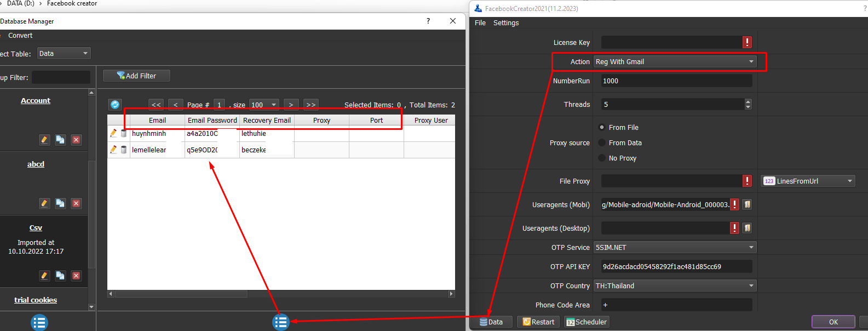Go to the next page with >
Viewport: 868px width, 331px height.
(x=291, y=105)
